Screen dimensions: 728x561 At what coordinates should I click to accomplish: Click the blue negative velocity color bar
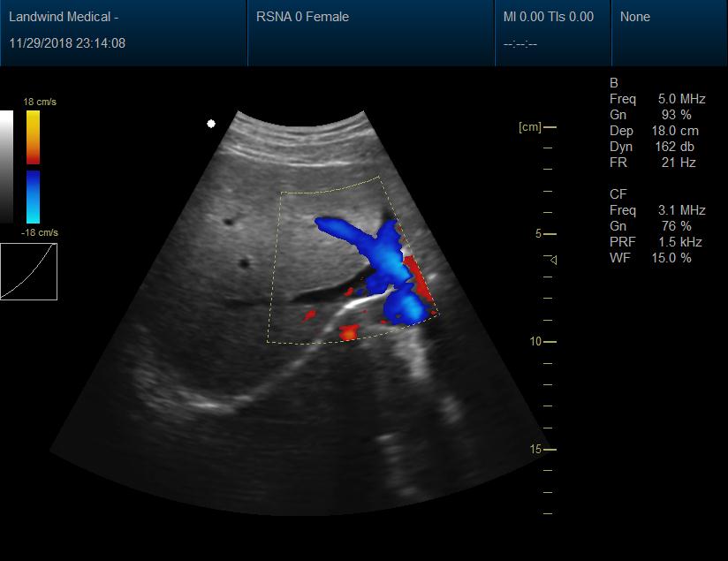click(x=33, y=197)
